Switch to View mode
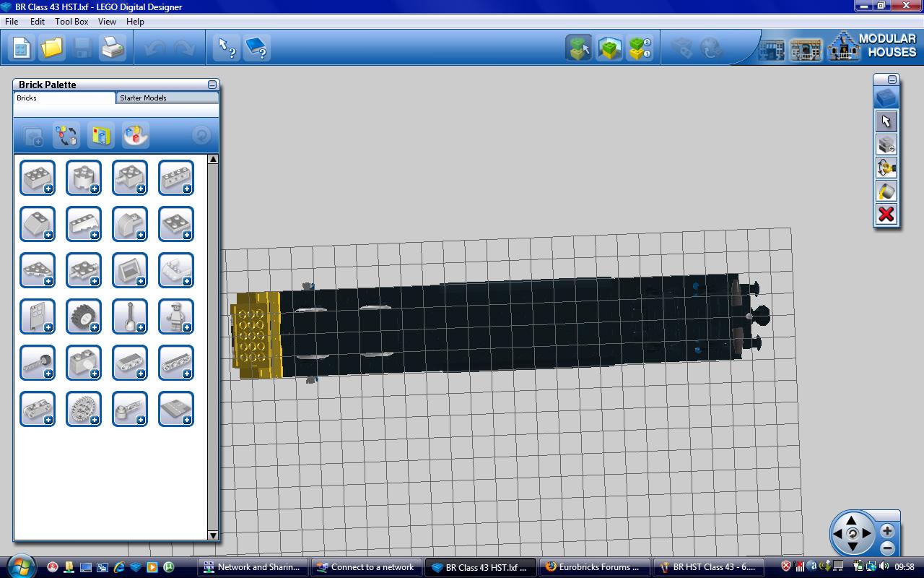The width and height of the screenshot is (924, 578). tap(609, 48)
